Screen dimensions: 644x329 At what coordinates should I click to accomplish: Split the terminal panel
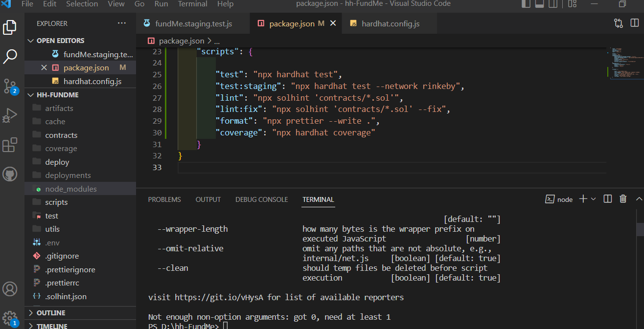(x=608, y=198)
